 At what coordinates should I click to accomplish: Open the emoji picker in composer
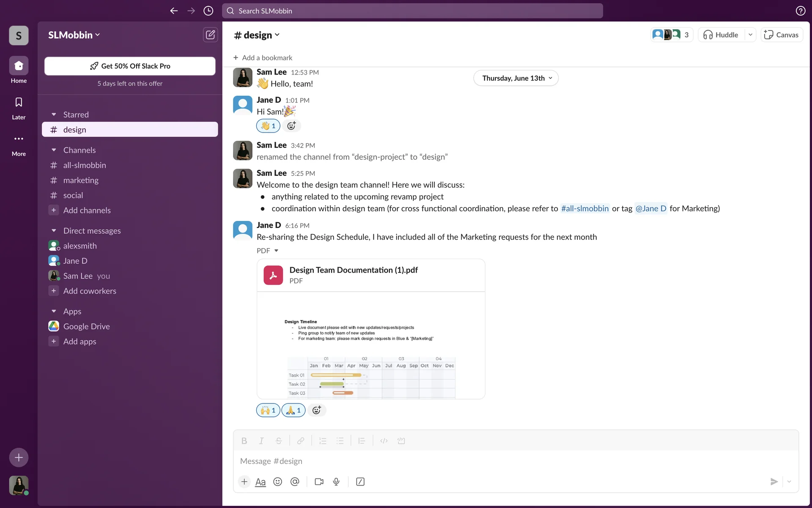click(277, 482)
